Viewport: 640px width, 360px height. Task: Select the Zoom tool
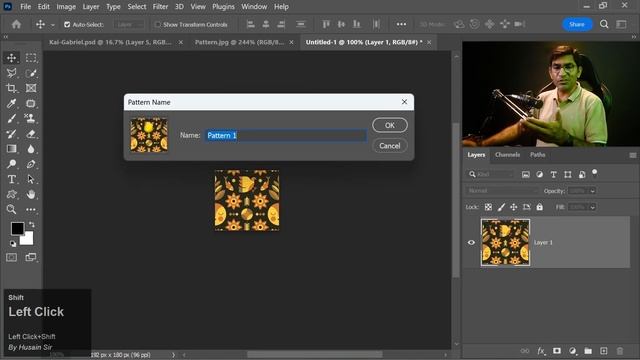(x=11, y=209)
